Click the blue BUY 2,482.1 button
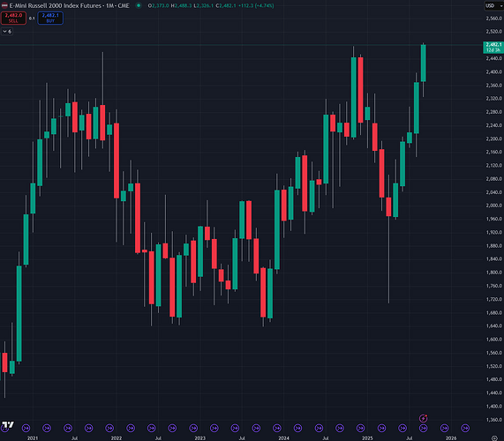This screenshot has height=441, width=504. (50, 18)
